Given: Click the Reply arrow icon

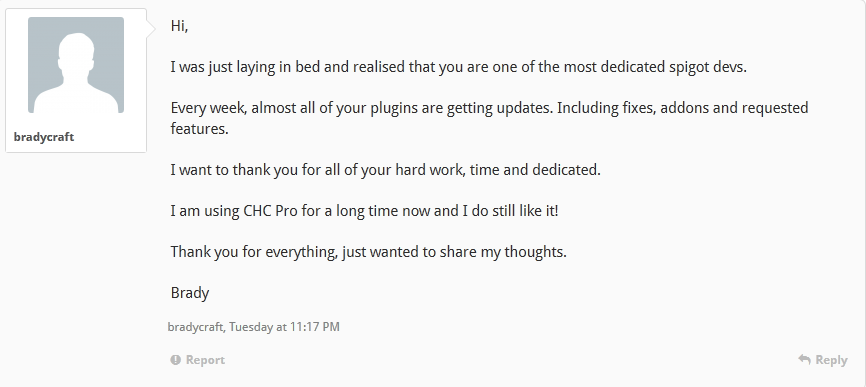Looking at the screenshot, I should pos(804,359).
